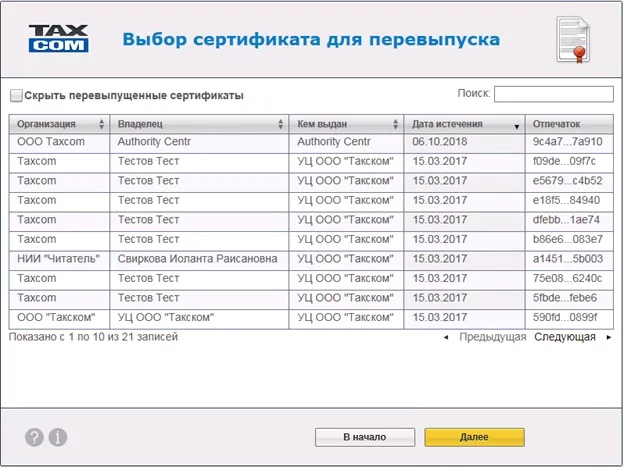Toggle Дата истечения sort arrow
The height and width of the screenshot is (467, 624).
[x=517, y=127]
